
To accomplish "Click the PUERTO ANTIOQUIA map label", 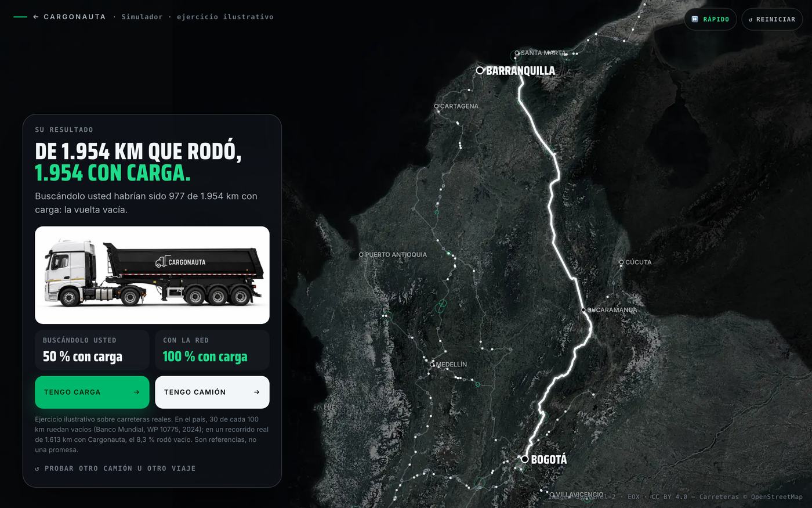I will 396,255.
